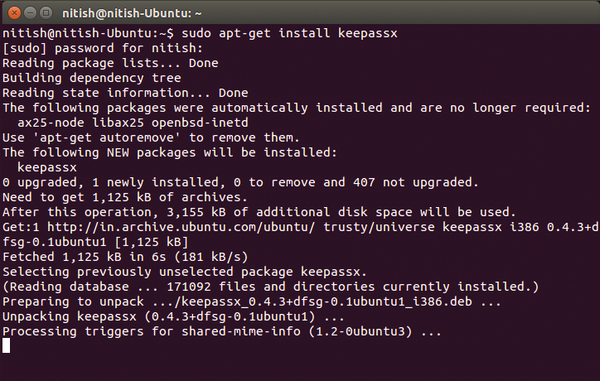This screenshot has height=381, width=600.
Task: Click the '[sudo] password for nitish:' line
Action: coord(103,48)
